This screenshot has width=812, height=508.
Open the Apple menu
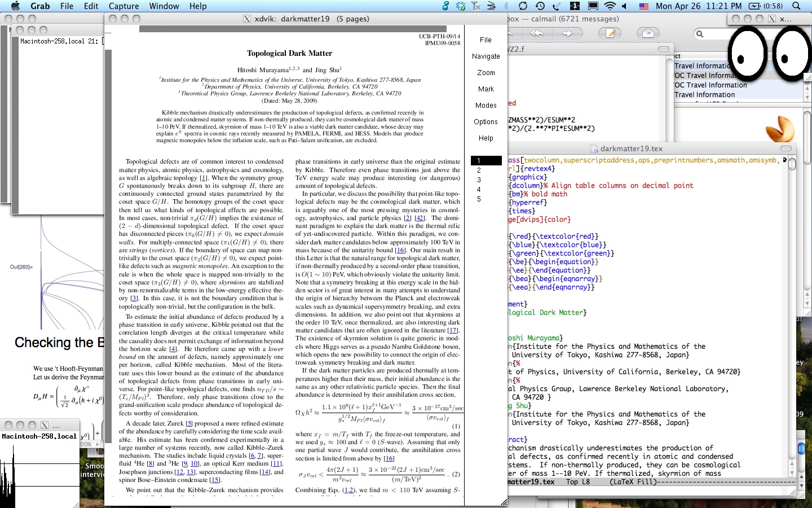pos(15,6)
